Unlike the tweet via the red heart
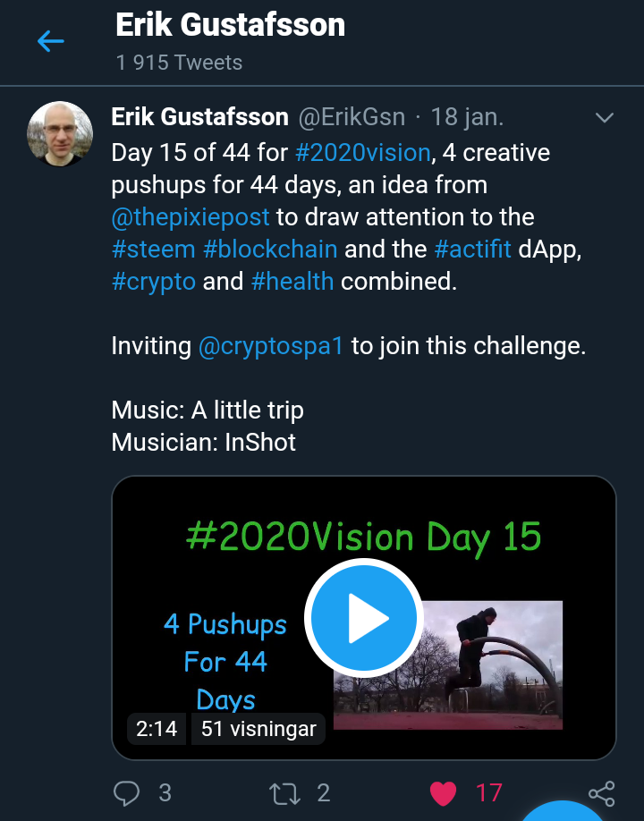644x821 pixels. point(443,793)
